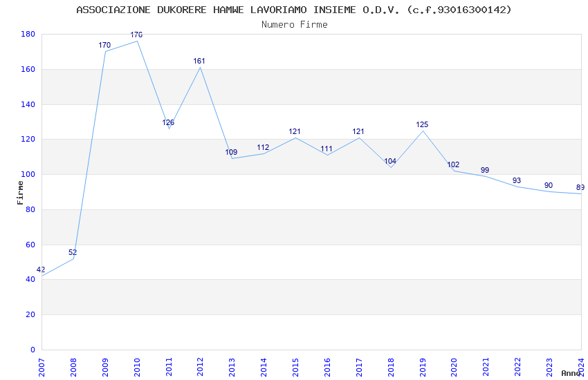This screenshot has width=588, height=380.
Task: Click the 2019 x-axis year tick
Action: (x=423, y=367)
